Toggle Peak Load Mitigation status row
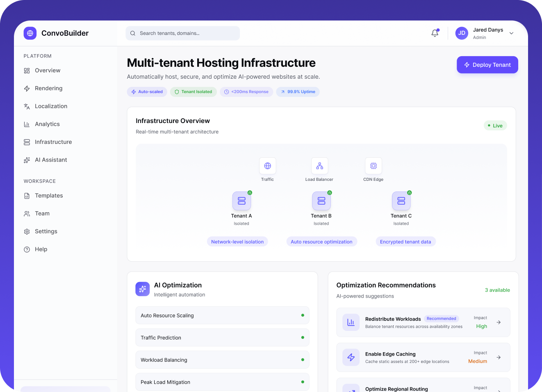Screen dimensions: 542x392 (x=222, y=382)
